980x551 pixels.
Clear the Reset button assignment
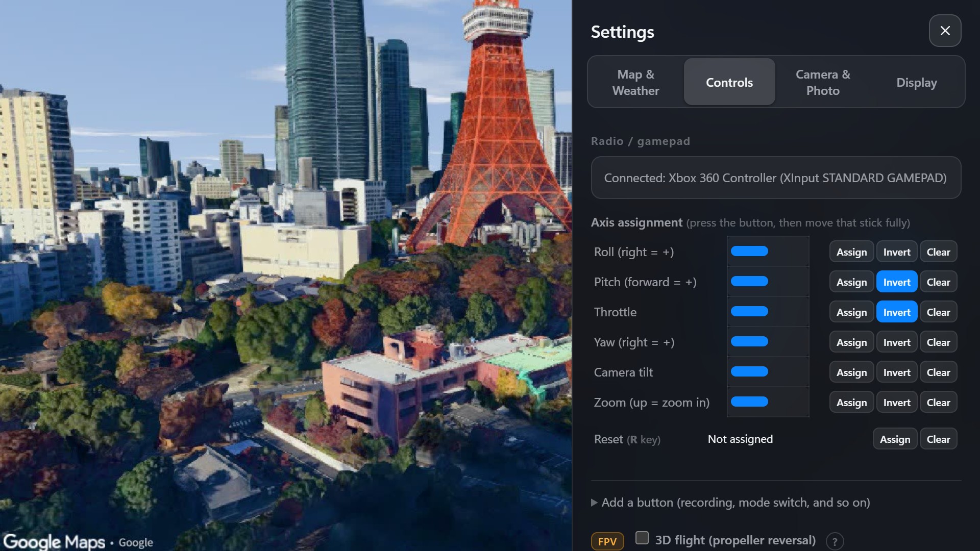(938, 439)
